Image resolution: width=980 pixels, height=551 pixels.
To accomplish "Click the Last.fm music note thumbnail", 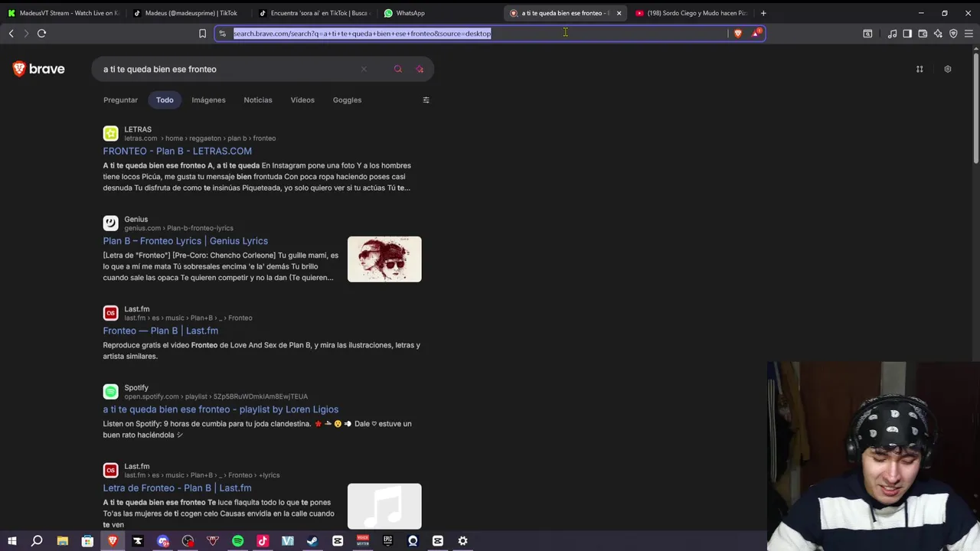I will pyautogui.click(x=384, y=506).
